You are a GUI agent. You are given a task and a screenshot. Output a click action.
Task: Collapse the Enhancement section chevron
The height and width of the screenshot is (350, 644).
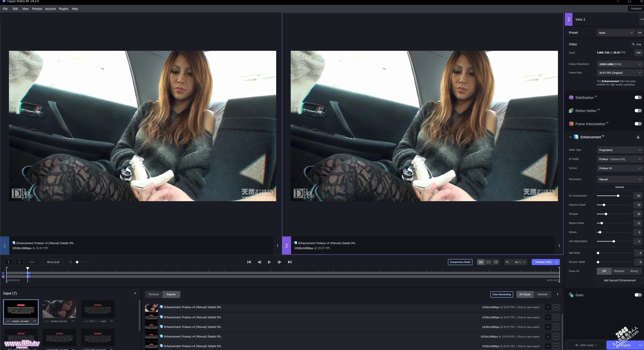click(x=570, y=137)
